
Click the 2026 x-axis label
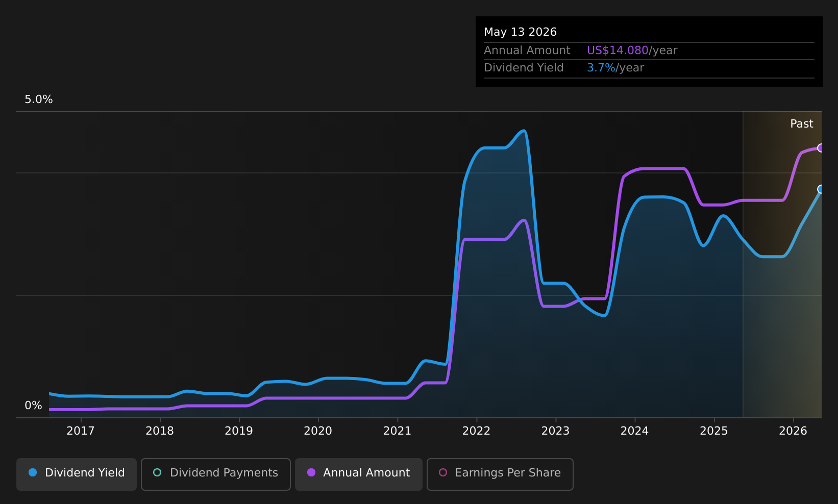point(793,431)
